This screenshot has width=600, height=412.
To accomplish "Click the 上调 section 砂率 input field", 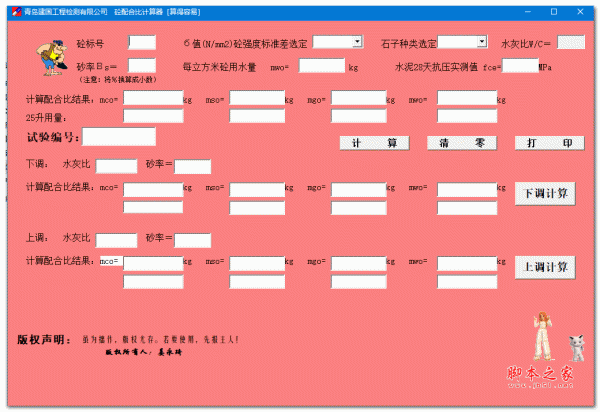I will click(x=192, y=240).
